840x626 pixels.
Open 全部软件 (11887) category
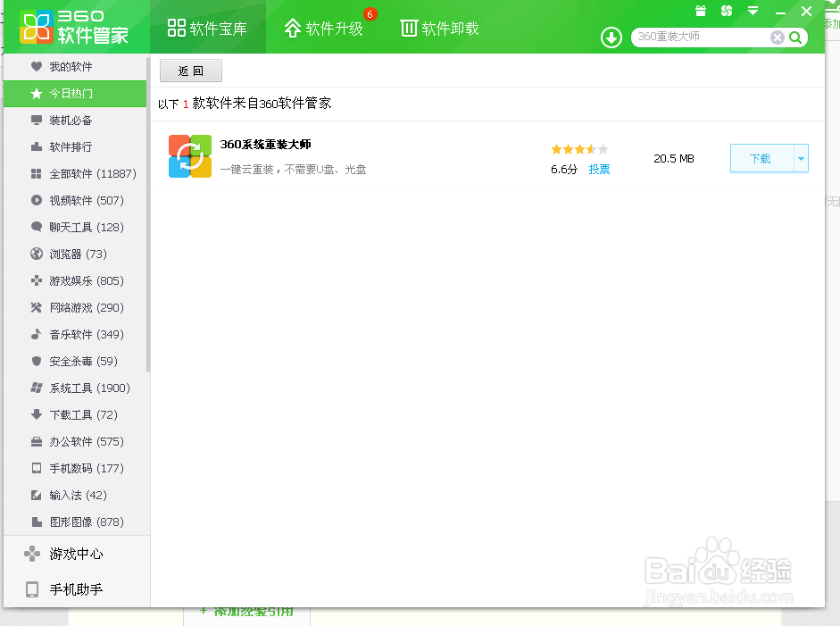[x=75, y=173]
